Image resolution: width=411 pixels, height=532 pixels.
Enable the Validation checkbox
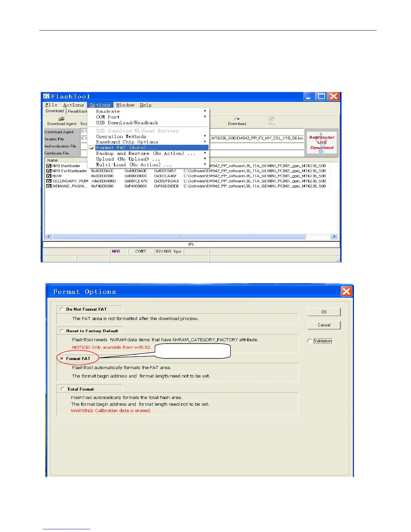tap(310, 341)
